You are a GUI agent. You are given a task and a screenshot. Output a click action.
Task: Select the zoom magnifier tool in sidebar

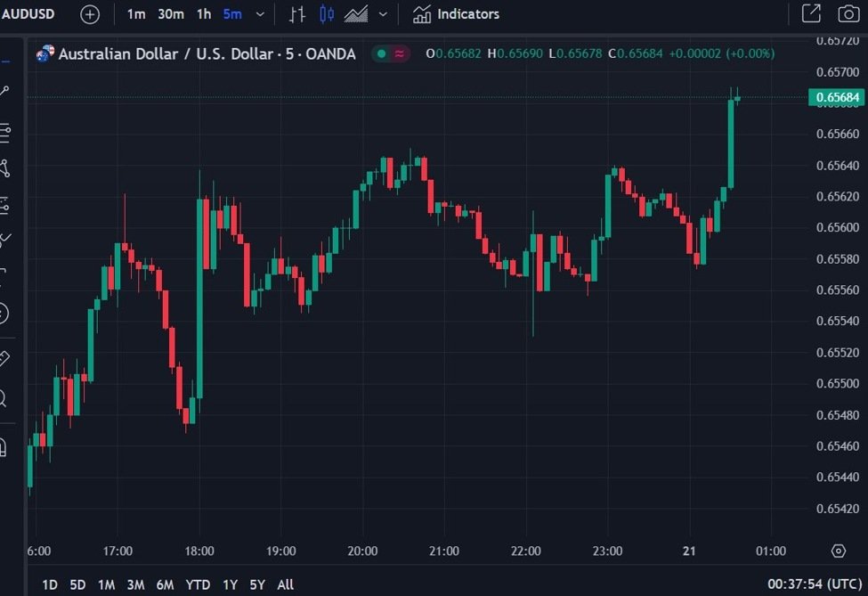pyautogui.click(x=4, y=398)
